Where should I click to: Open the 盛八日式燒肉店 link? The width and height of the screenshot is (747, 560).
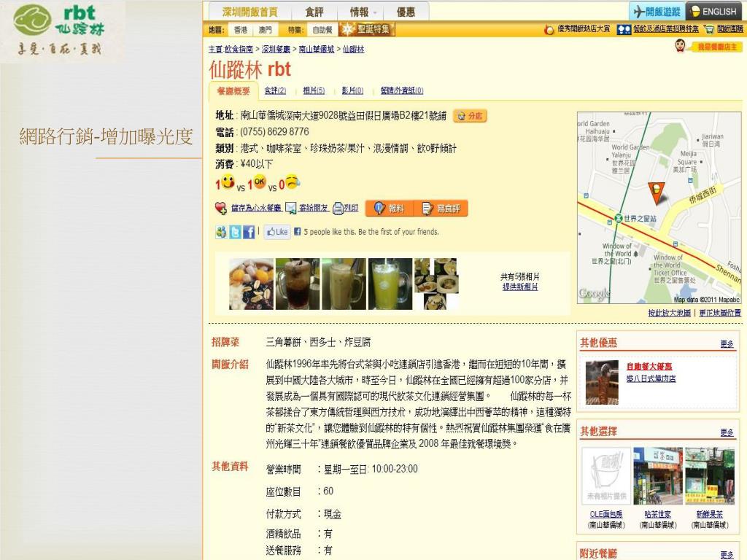[651, 378]
